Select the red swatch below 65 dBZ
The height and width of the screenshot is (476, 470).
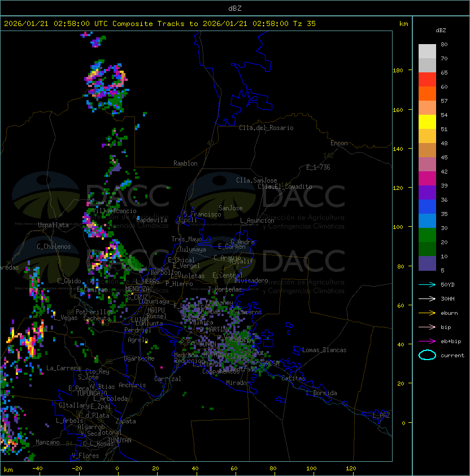click(x=427, y=80)
